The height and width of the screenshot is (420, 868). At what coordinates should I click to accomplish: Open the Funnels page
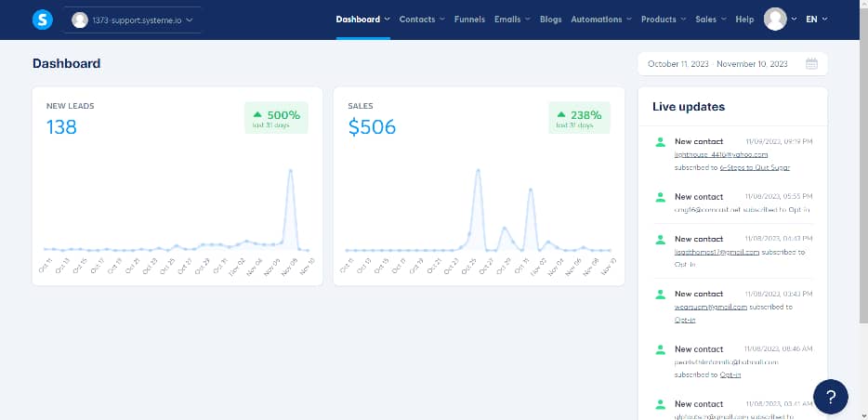pyautogui.click(x=468, y=20)
